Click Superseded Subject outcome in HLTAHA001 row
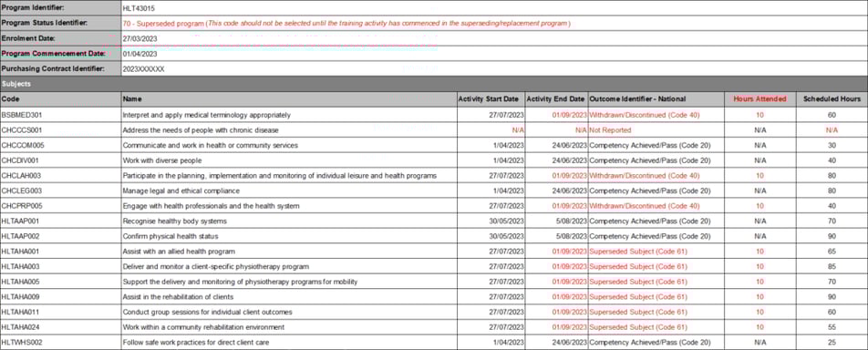 tap(638, 252)
